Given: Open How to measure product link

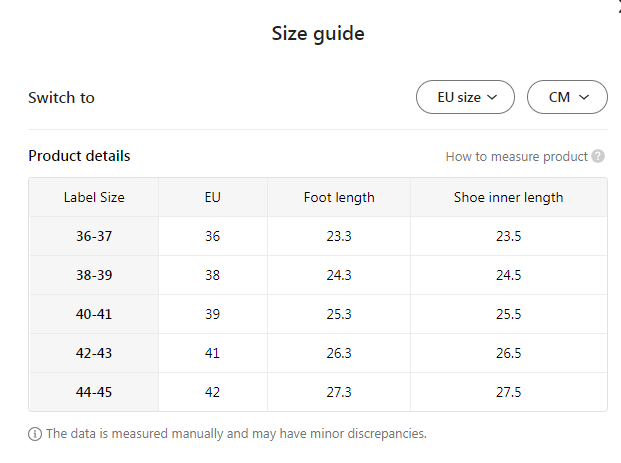Looking at the screenshot, I should (x=516, y=156).
